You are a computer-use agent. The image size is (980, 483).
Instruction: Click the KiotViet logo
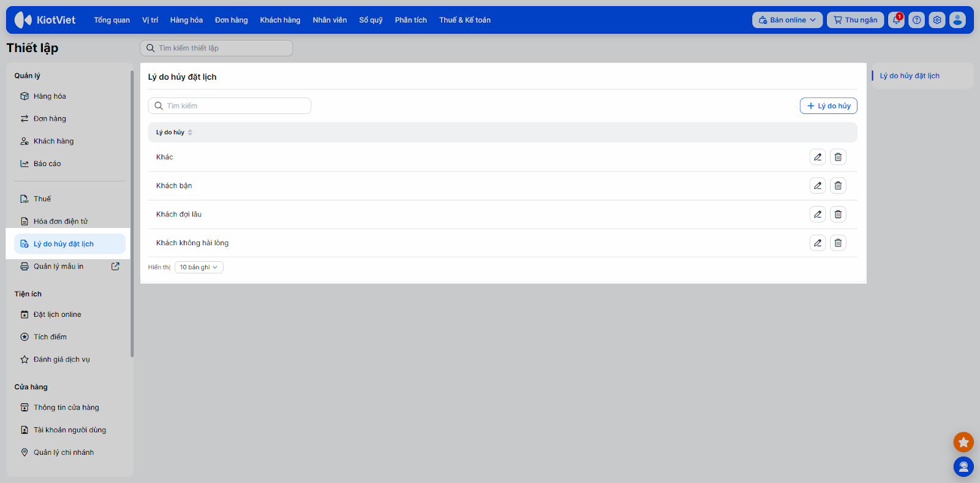pyautogui.click(x=45, y=20)
